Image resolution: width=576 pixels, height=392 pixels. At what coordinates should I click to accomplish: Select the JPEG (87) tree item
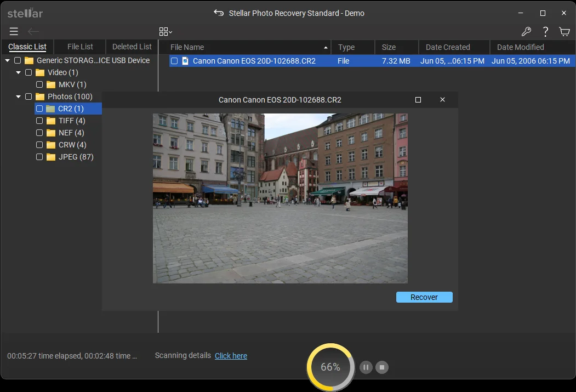click(76, 157)
